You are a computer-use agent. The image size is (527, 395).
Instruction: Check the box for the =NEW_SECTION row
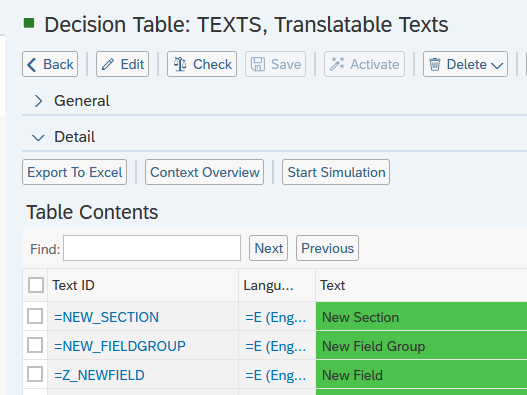point(35,316)
